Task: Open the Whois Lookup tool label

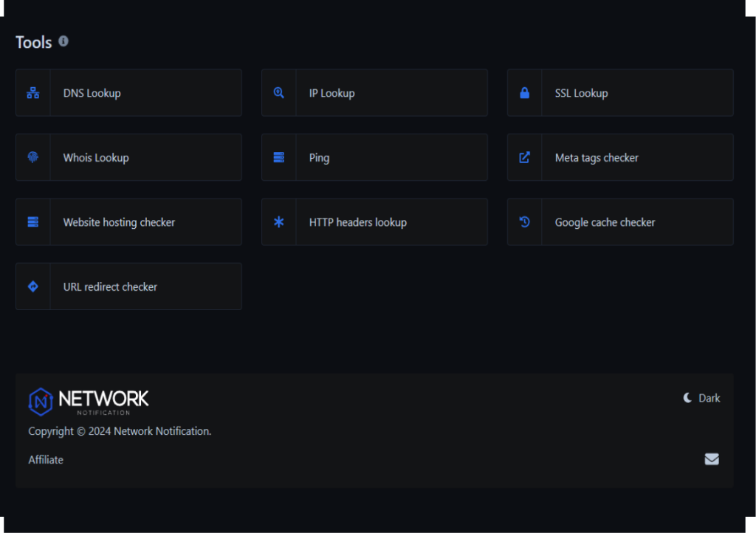Action: point(96,158)
